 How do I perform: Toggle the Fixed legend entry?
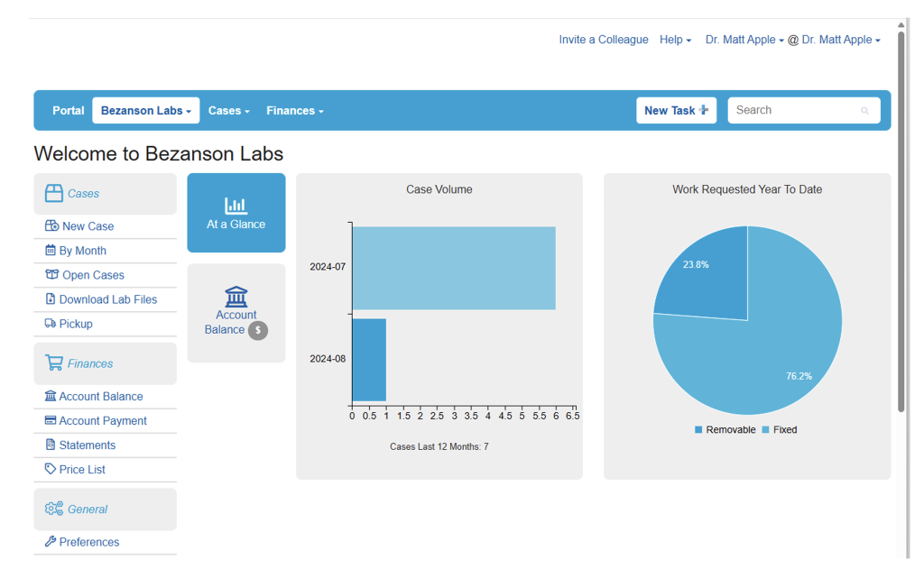[x=779, y=430]
